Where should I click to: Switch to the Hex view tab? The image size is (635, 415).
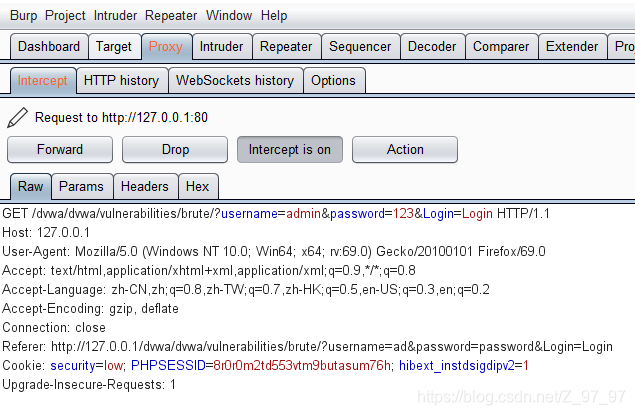click(197, 187)
